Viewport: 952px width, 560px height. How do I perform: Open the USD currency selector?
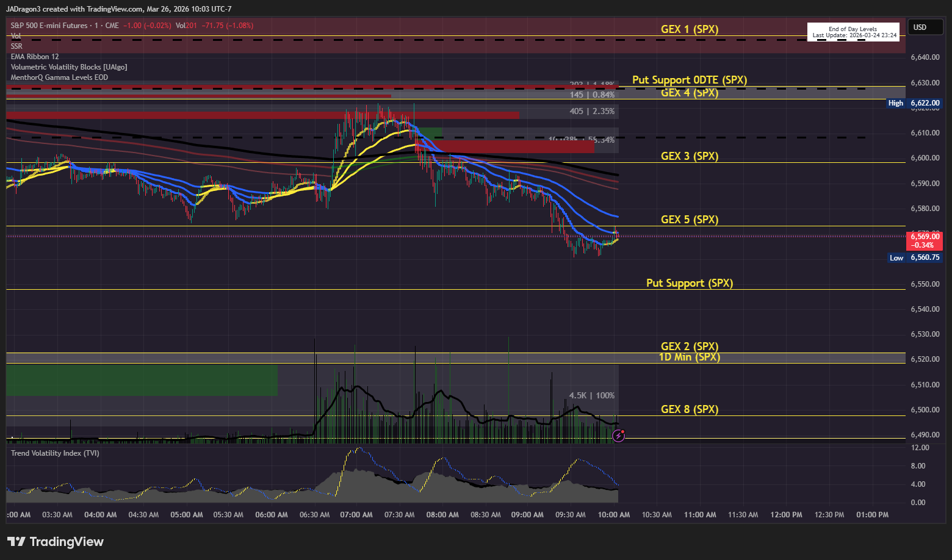tap(926, 27)
